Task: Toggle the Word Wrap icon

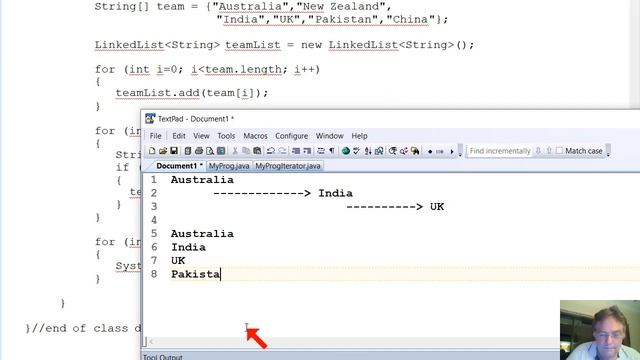Action: (321, 151)
